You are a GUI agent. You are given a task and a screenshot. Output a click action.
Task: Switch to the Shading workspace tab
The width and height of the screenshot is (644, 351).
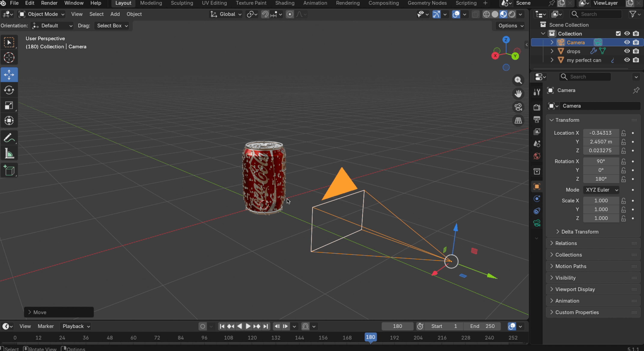pyautogui.click(x=285, y=3)
